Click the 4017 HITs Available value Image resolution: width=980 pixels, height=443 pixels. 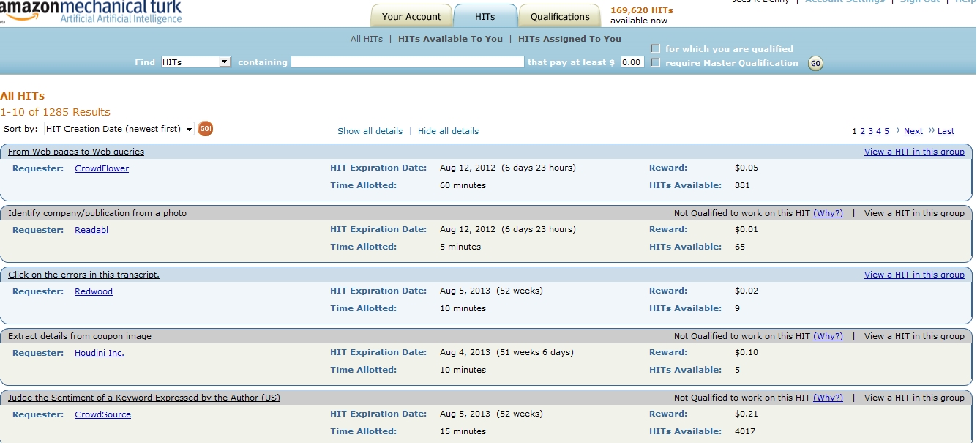coord(745,431)
